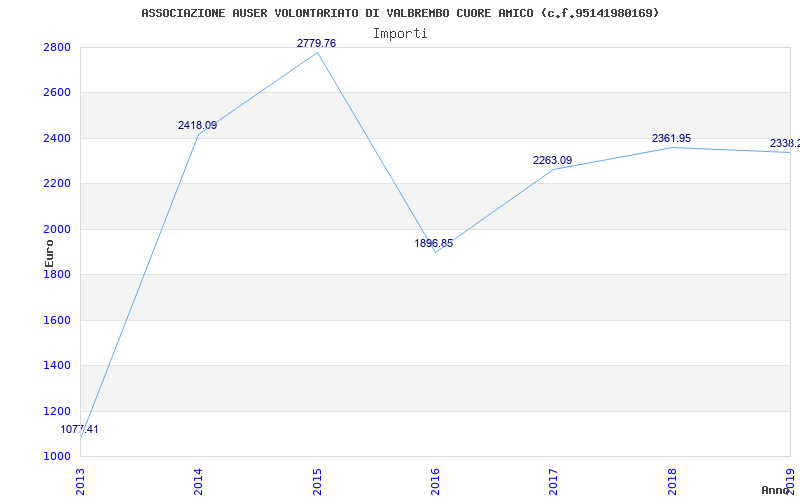Click the y-axis value 1400
The width and height of the screenshot is (800, 500).
(x=57, y=366)
